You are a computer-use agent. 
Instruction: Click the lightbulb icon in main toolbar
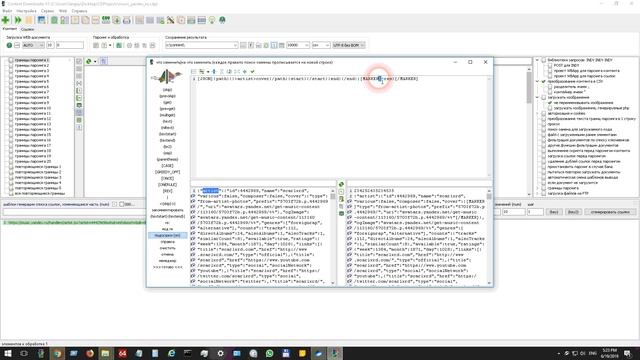[212, 20]
